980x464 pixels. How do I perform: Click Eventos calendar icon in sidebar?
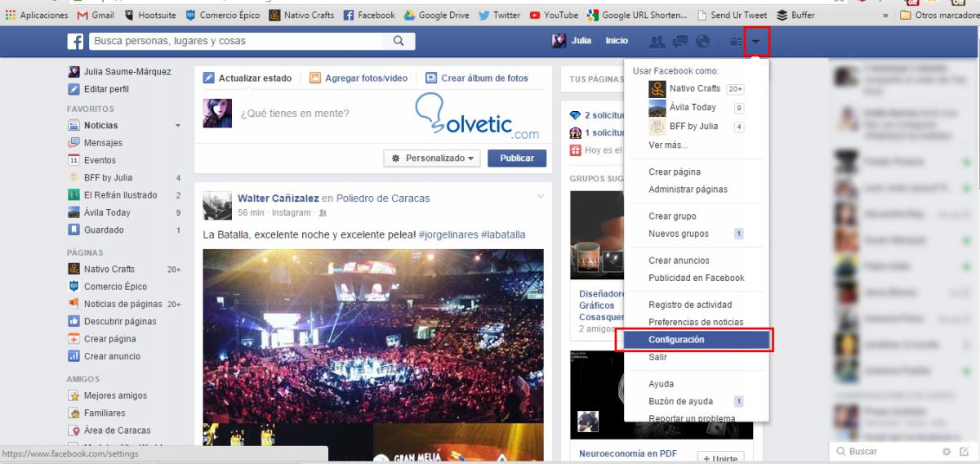(73, 160)
